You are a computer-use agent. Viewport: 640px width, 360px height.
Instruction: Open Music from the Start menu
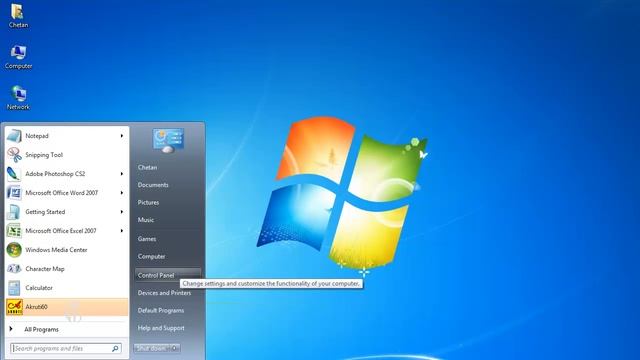(x=146, y=220)
